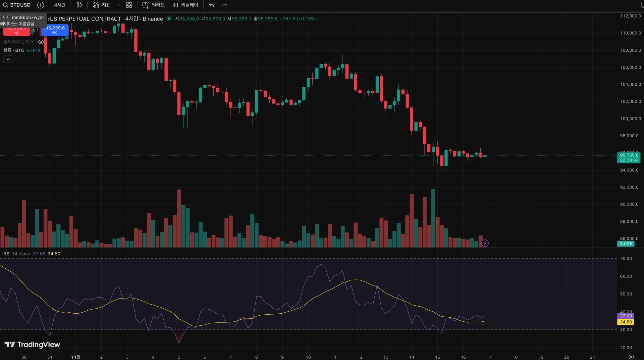Click the purple RSI value label 37.68
This screenshot has height=360, width=644.
[626, 316]
